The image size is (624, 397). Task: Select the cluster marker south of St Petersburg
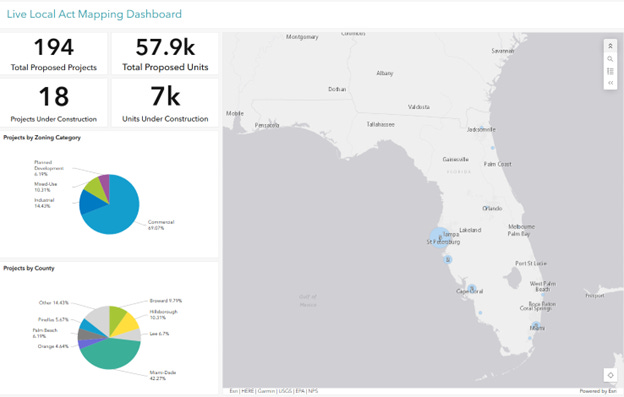coord(448,259)
